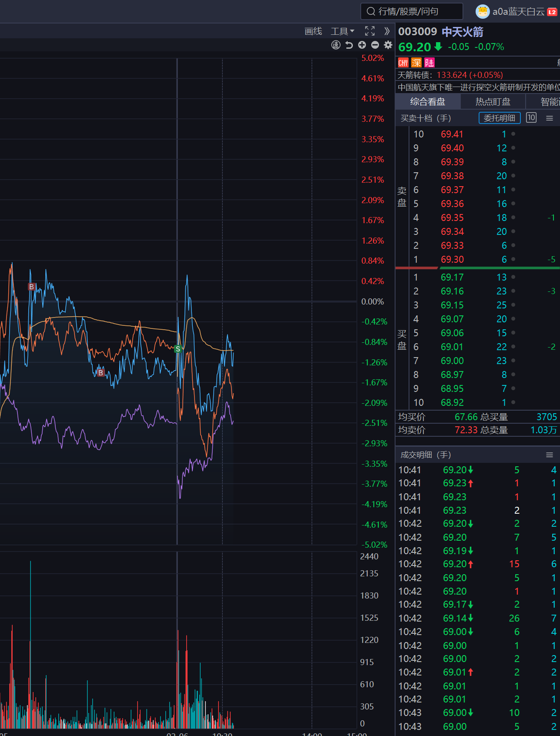Open the 天箭转债 bond link
560x736 pixels.
tap(450, 75)
